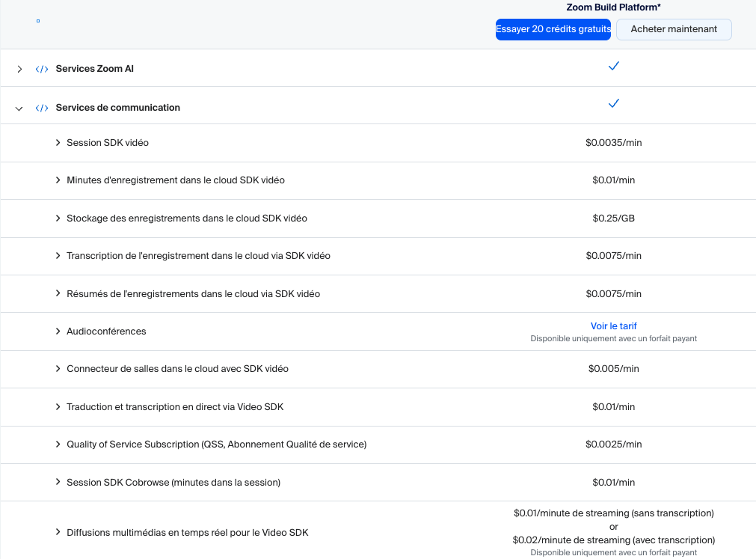The image size is (756, 559).
Task: Click the checkmark in Services de communication row
Action: (613, 103)
